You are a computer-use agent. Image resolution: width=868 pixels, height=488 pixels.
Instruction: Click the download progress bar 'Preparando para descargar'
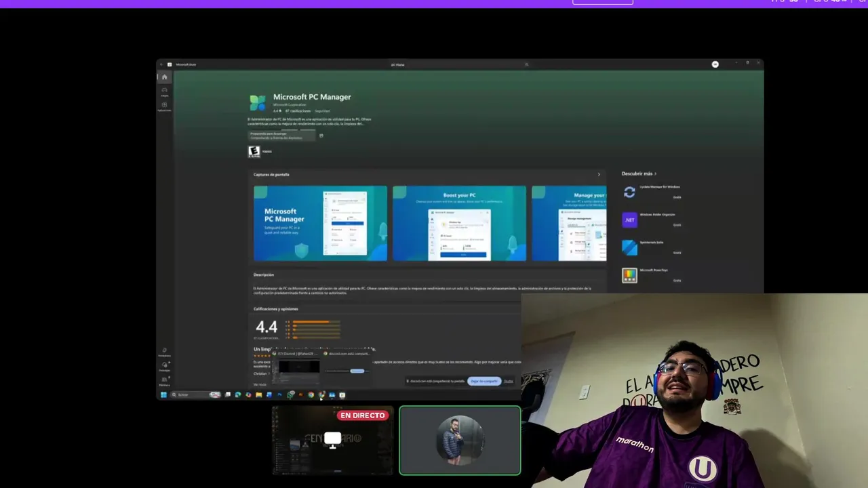tap(282, 136)
